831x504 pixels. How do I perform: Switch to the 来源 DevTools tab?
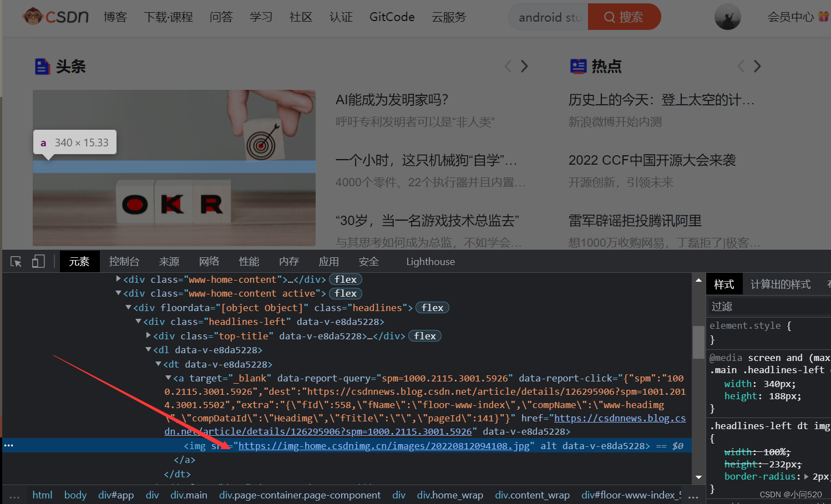tap(169, 262)
